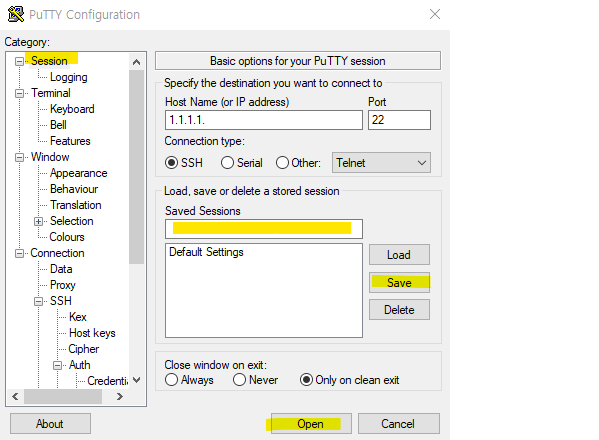The height and width of the screenshot is (440, 599).
Task: Click the Delete session button
Action: point(399,310)
